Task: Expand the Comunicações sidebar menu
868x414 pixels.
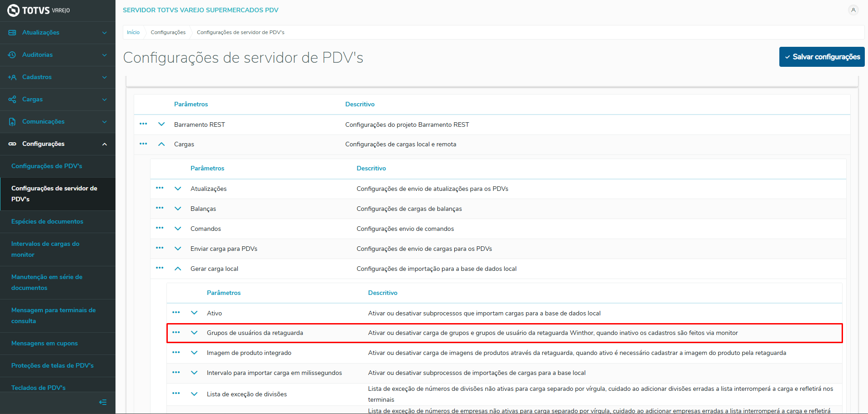Action: coord(105,122)
